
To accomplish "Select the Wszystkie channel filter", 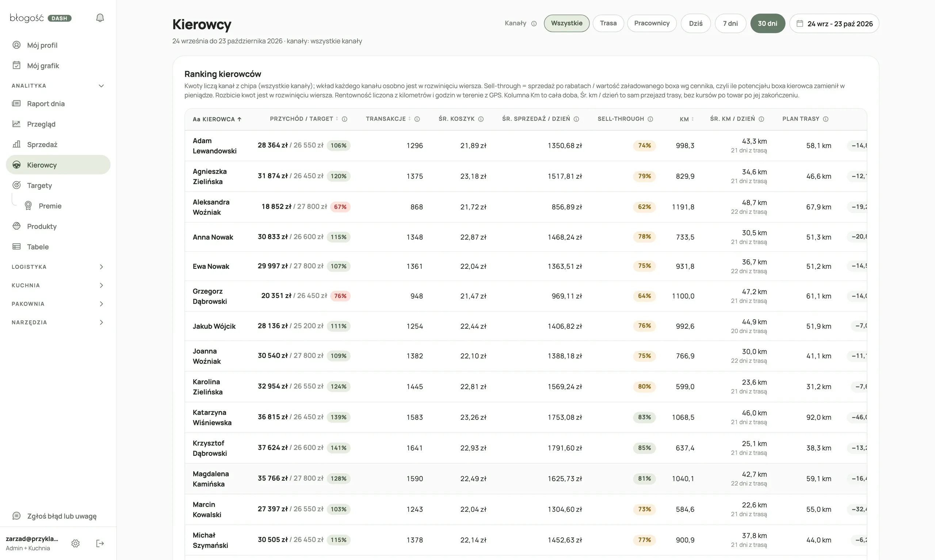I will tap(566, 23).
